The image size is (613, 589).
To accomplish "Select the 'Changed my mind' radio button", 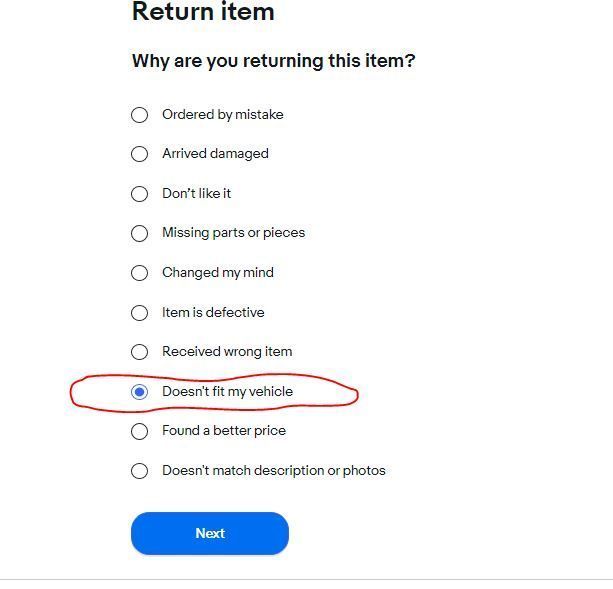I will pyautogui.click(x=140, y=273).
